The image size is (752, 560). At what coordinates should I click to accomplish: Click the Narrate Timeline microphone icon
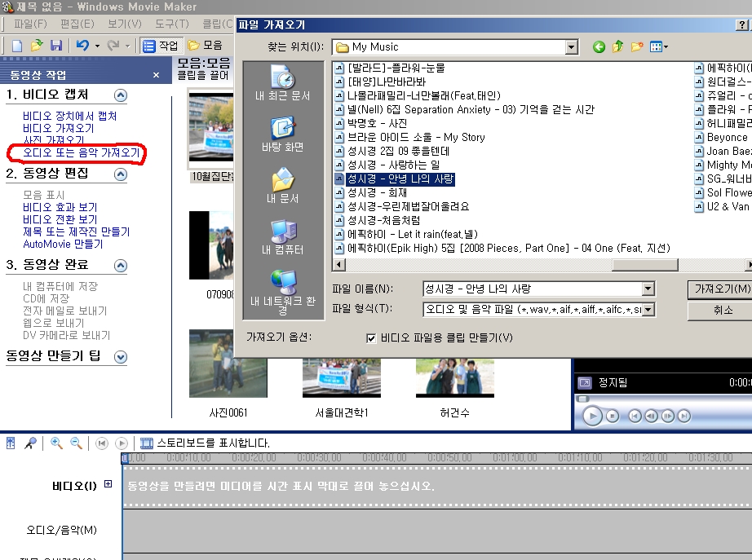click(30, 443)
